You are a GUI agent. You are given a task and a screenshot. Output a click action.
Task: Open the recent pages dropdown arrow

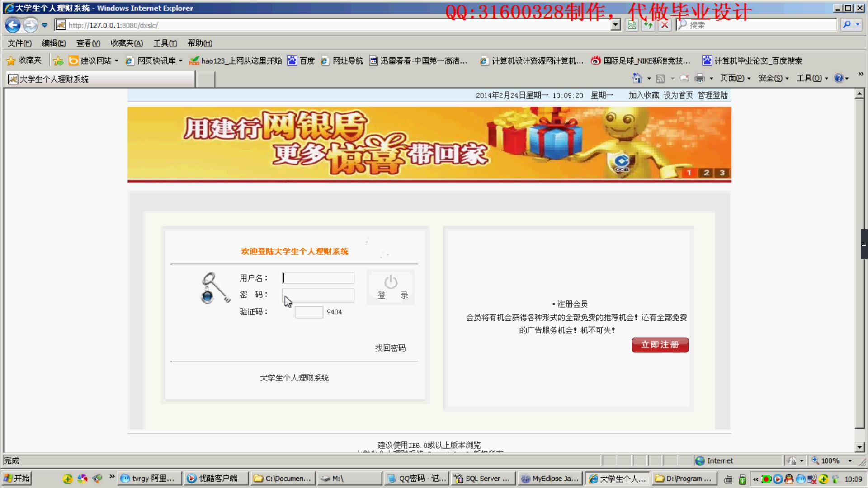coord(44,25)
